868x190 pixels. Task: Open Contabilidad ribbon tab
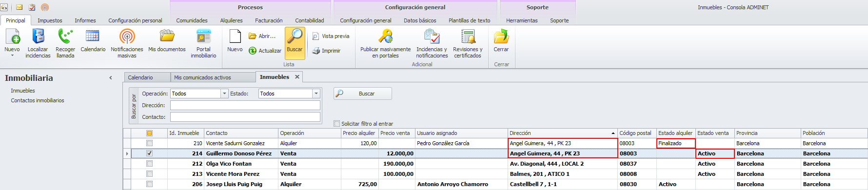[x=310, y=20]
